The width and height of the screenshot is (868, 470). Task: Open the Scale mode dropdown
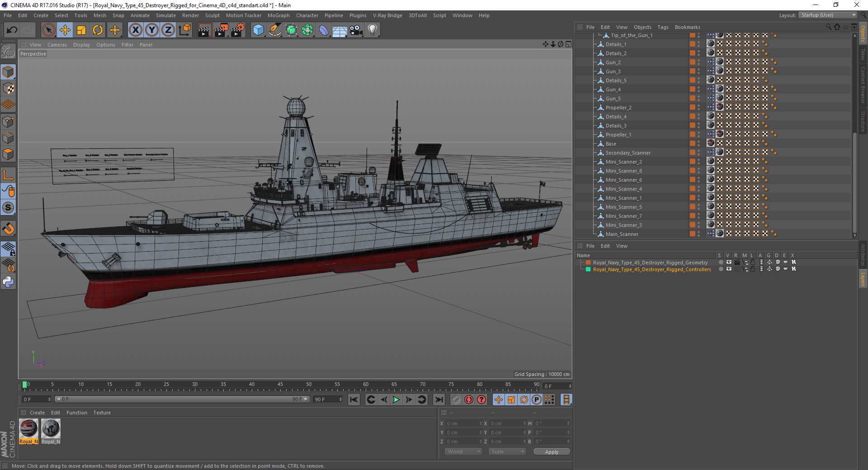[507, 451]
